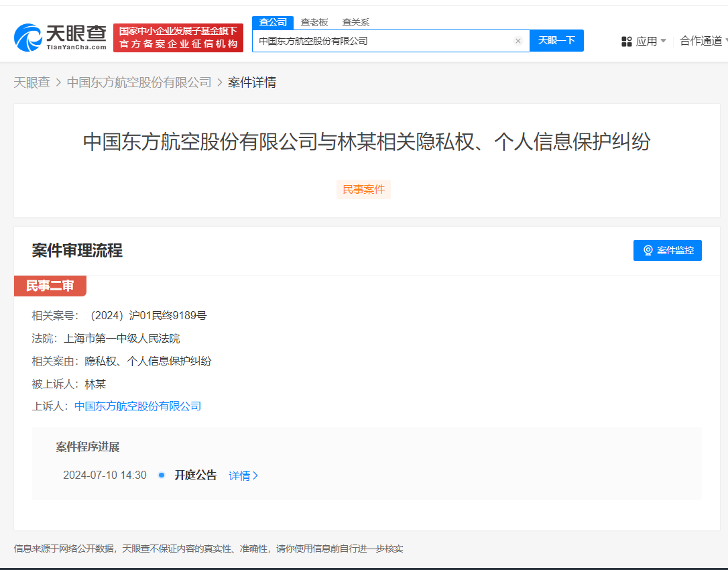Click the 民事二审 red label
The height and width of the screenshot is (570, 728).
[50, 286]
